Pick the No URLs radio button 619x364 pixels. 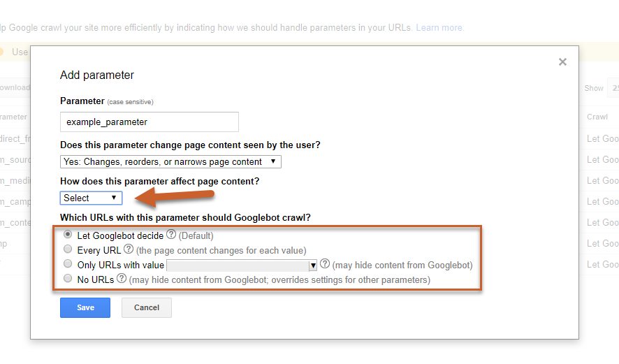[68, 279]
